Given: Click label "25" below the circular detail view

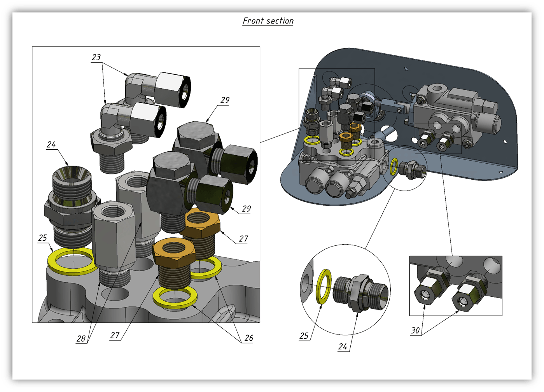Looking at the screenshot, I should [304, 336].
